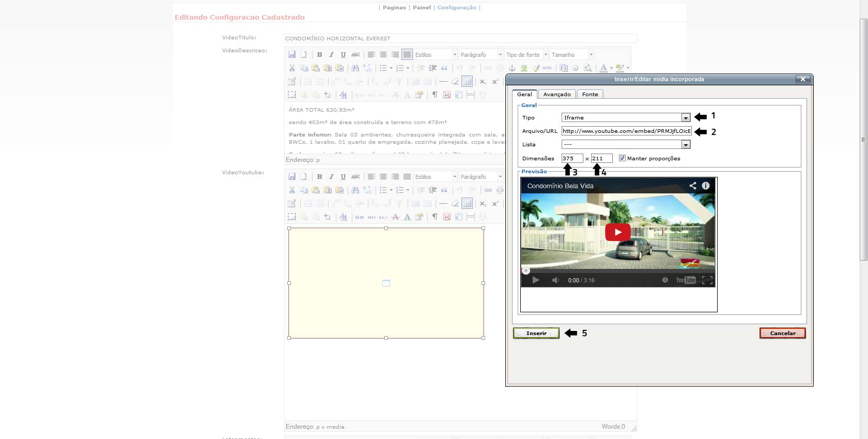Toggle Underline in VideoDescricao editor toolbar
Image resolution: width=868 pixels, height=439 pixels.
[x=343, y=54]
